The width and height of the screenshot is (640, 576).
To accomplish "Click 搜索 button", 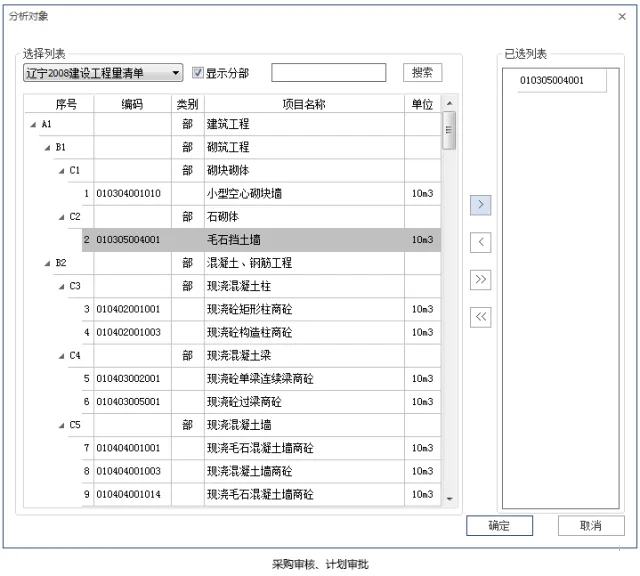I will coord(422,73).
